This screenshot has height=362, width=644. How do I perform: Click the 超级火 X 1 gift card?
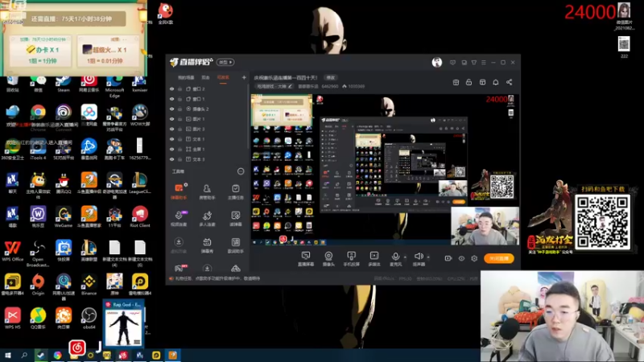click(108, 51)
